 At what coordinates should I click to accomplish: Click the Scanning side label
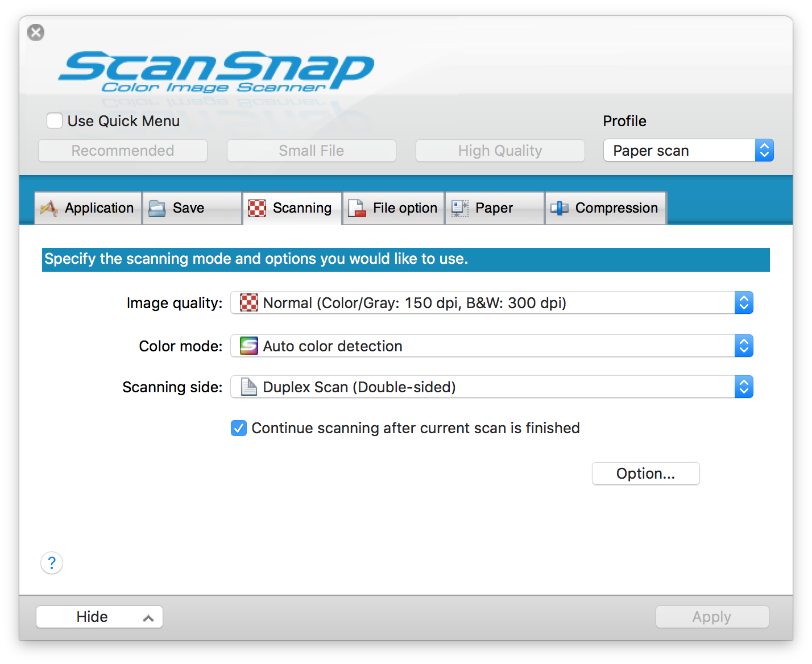[x=173, y=387]
